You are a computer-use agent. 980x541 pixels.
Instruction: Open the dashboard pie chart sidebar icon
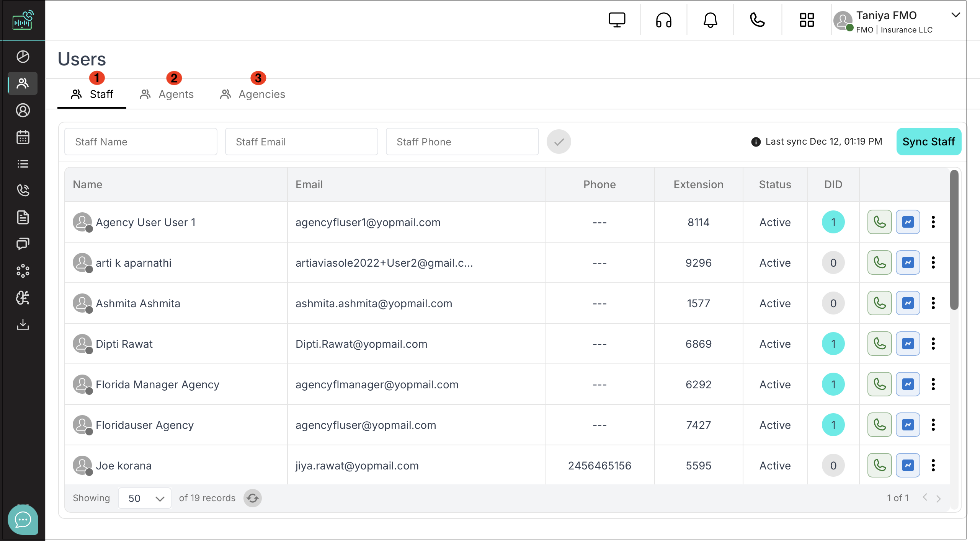23,57
